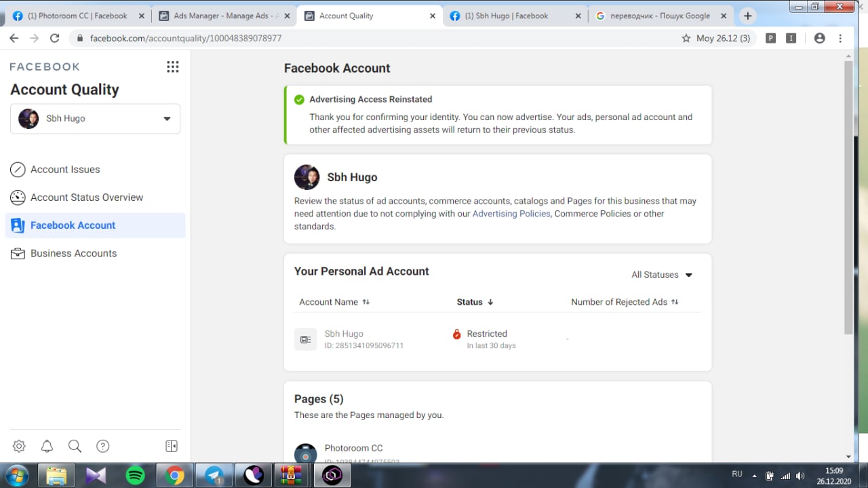Reload the Account Quality page
The height and width of the screenshot is (488, 868).
[55, 38]
